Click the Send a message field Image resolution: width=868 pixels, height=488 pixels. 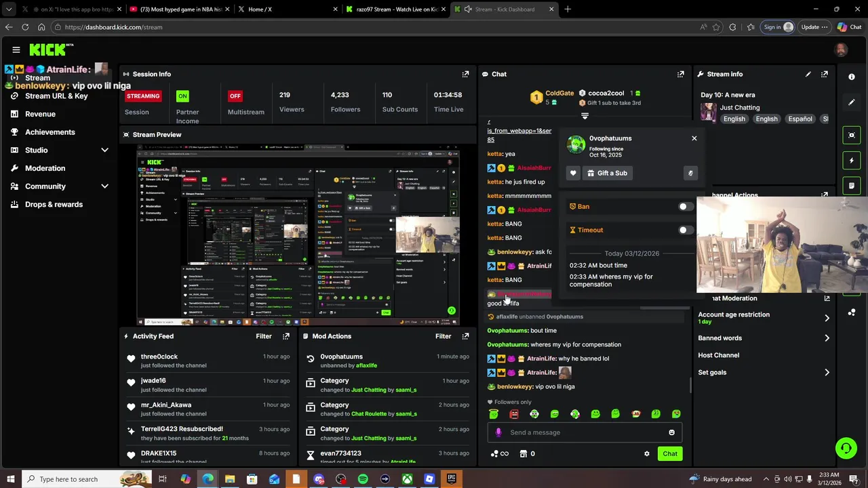[585, 432]
